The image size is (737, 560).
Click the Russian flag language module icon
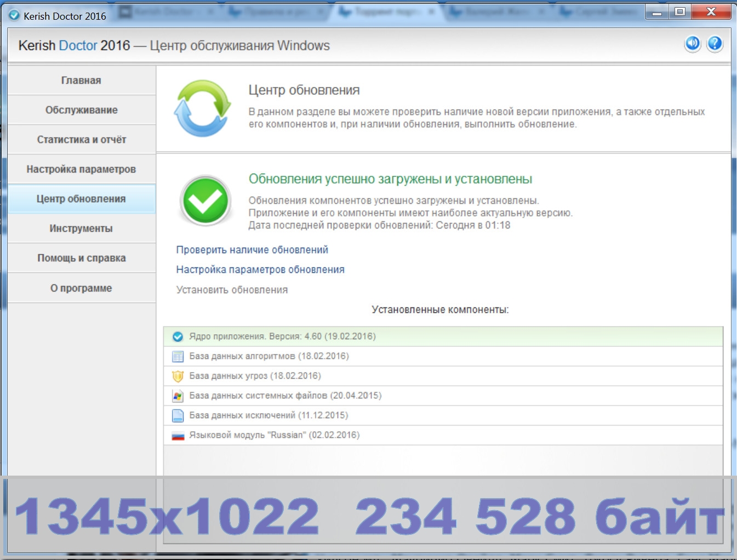[x=178, y=436]
